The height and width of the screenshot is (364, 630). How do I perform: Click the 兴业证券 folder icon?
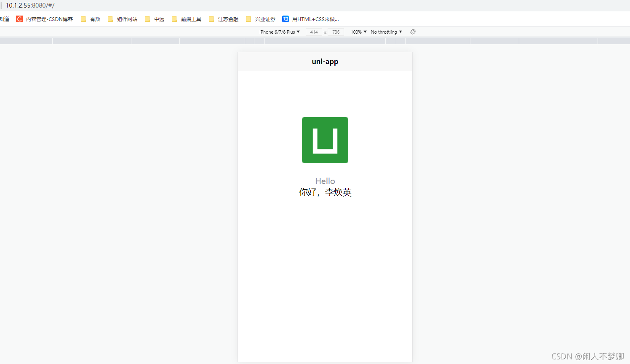248,19
